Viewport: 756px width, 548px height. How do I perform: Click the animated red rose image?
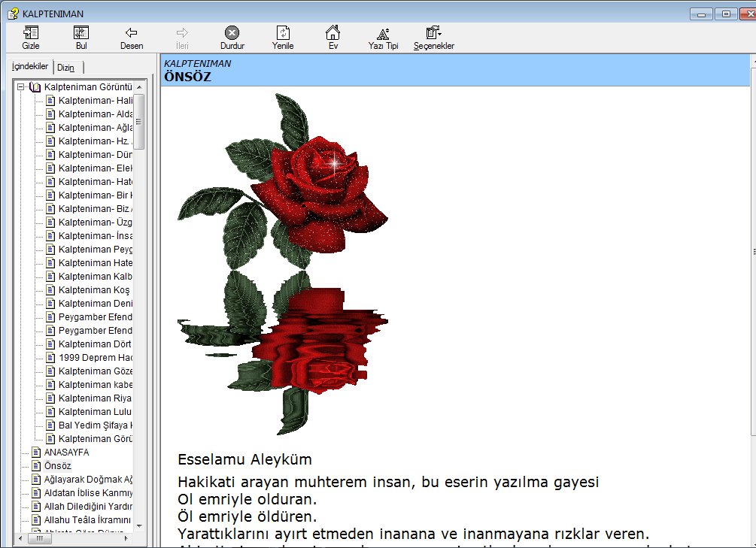click(282, 263)
